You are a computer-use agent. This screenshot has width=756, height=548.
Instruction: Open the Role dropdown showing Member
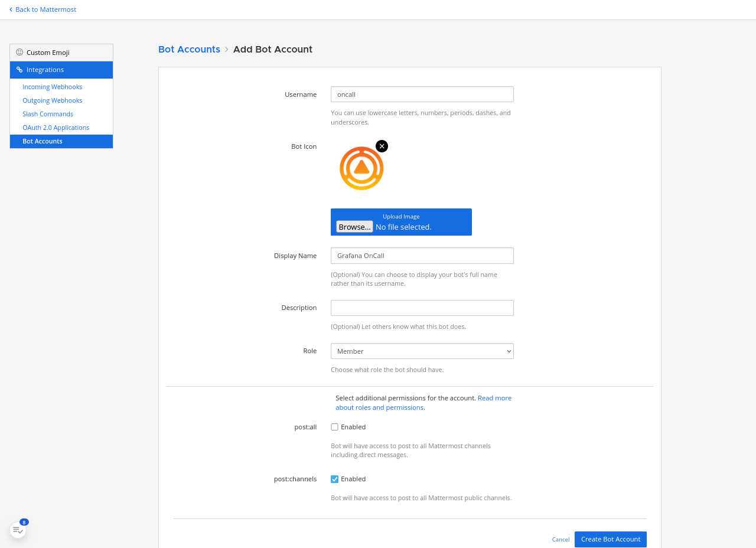[422, 351]
